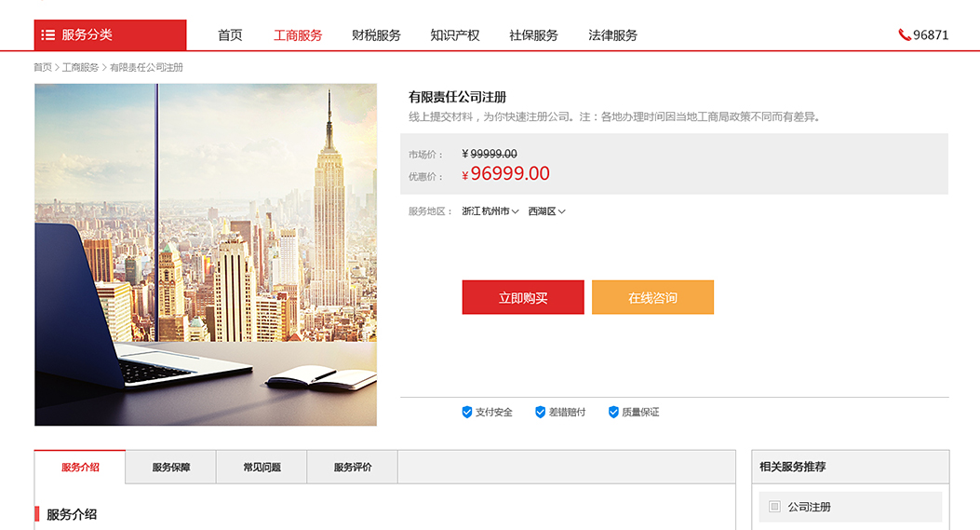Open the 服务分类 category menu
The width and height of the screenshot is (980, 530).
pos(110,35)
